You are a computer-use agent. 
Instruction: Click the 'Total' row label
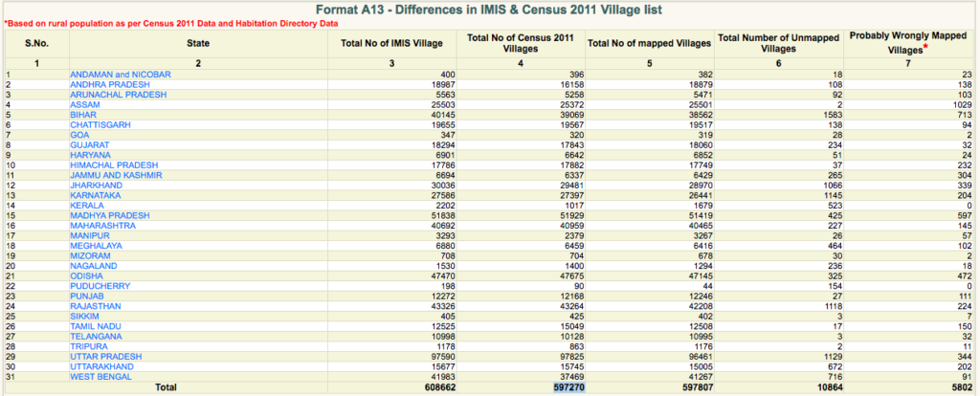click(x=165, y=388)
